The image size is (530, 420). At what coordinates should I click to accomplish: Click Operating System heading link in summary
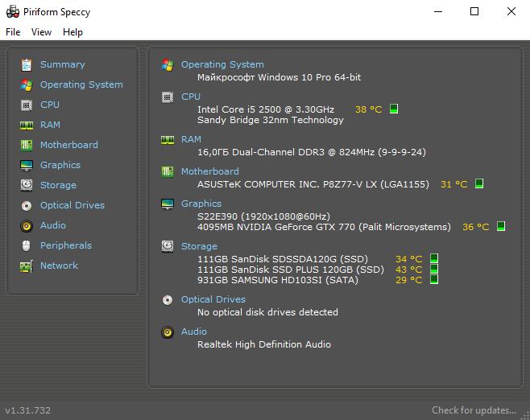click(222, 64)
